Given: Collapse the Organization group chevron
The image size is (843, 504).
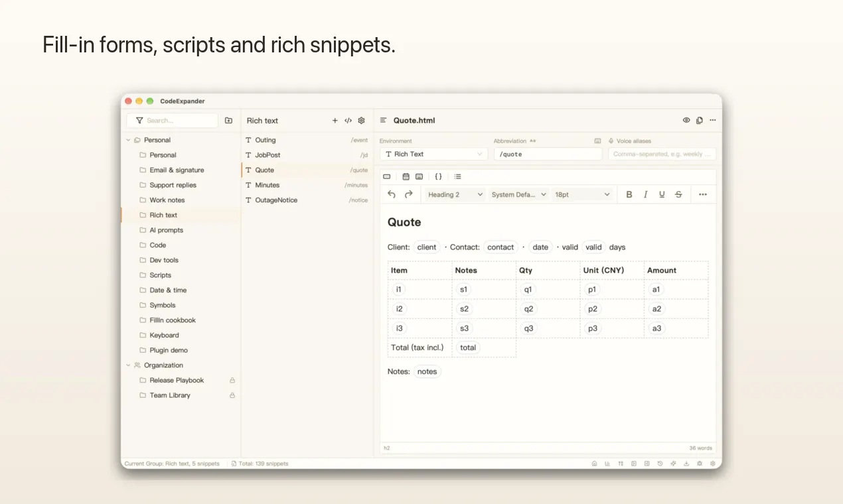Looking at the screenshot, I should [x=128, y=365].
